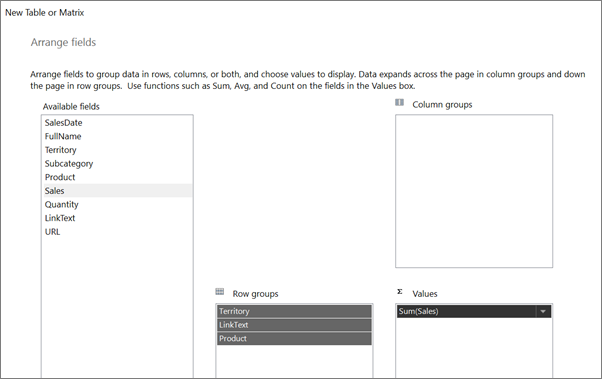Click the Column groups icon
The width and height of the screenshot is (602, 379).
pos(399,103)
